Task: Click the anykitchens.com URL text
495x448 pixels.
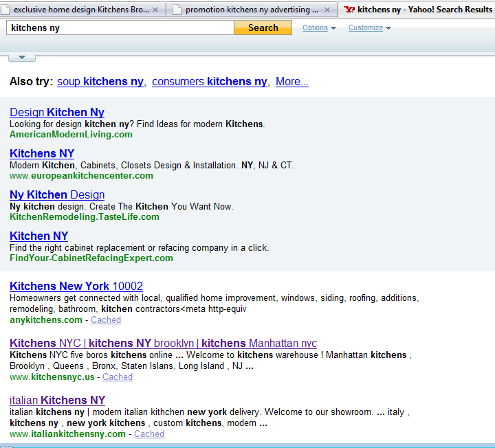Action: point(46,320)
